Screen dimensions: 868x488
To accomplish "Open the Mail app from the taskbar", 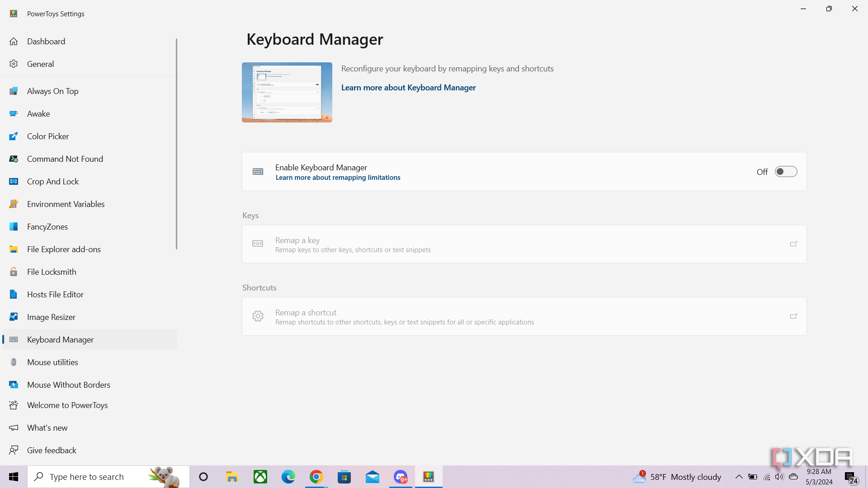I will coord(373,477).
